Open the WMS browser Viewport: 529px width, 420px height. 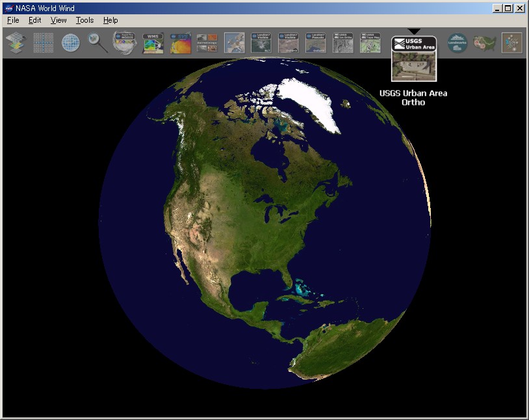click(152, 42)
